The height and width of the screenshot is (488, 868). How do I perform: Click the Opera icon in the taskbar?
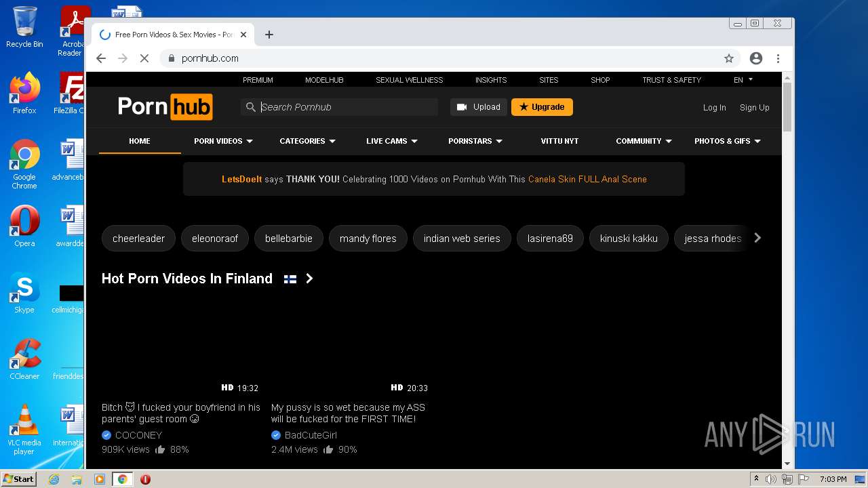145,479
